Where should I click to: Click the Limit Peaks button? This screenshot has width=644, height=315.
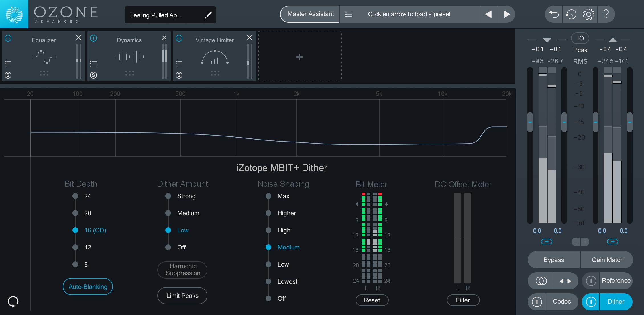(x=182, y=296)
